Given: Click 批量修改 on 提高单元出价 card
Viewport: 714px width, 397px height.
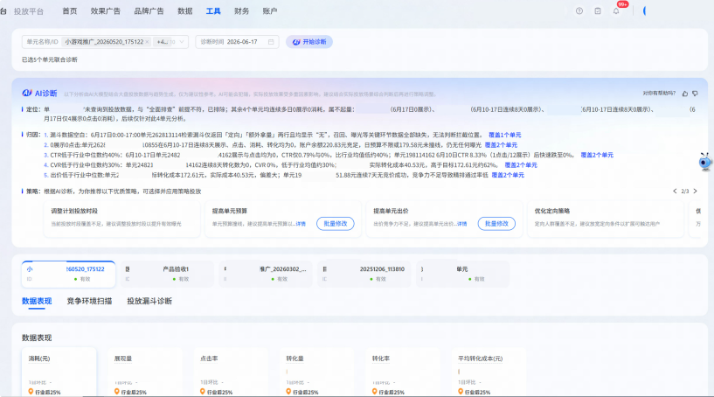Looking at the screenshot, I should [496, 224].
